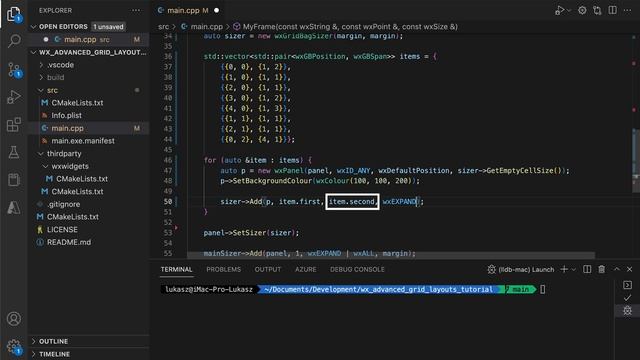640x360 pixels.
Task: Open the Testing flask view
Action: tap(14, 152)
